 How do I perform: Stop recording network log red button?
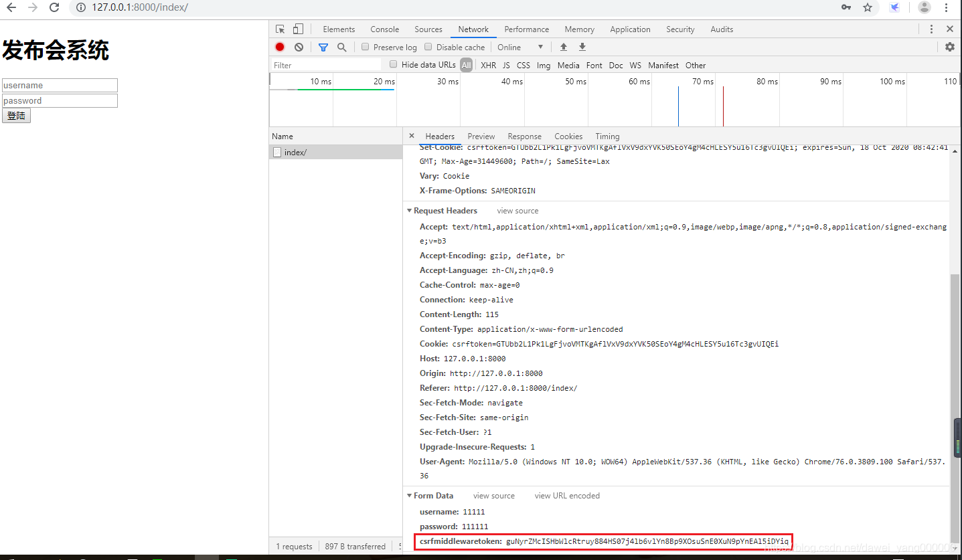pos(280,47)
